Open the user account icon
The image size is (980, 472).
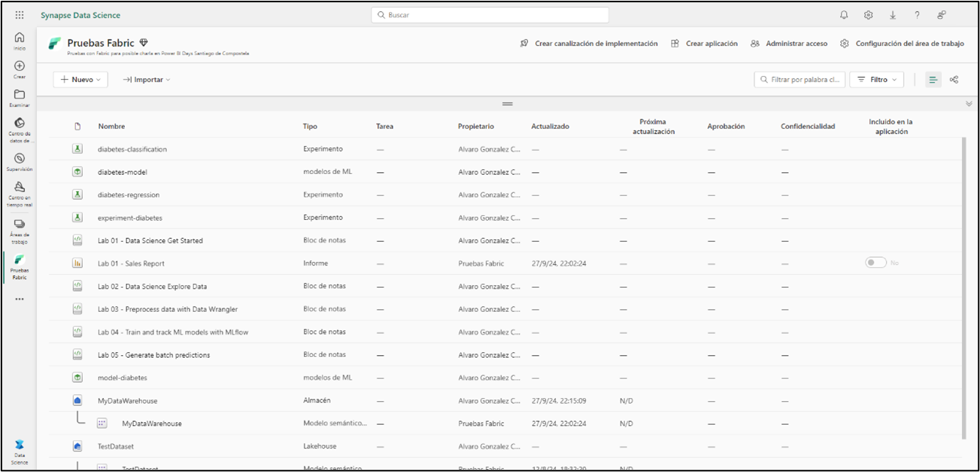coord(942,15)
